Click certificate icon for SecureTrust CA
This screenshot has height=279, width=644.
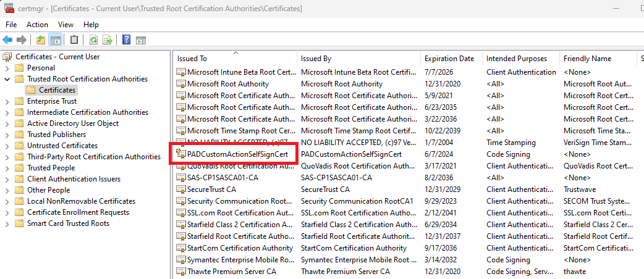pos(180,189)
